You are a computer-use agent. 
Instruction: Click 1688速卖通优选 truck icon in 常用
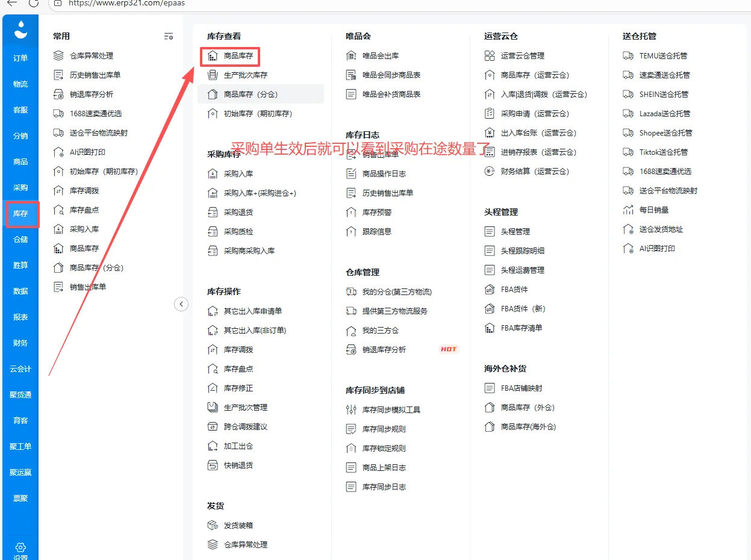(58, 114)
